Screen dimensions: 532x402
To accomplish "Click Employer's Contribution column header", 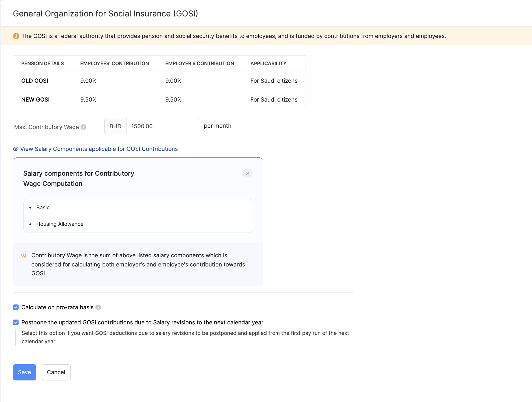I will (x=199, y=64).
